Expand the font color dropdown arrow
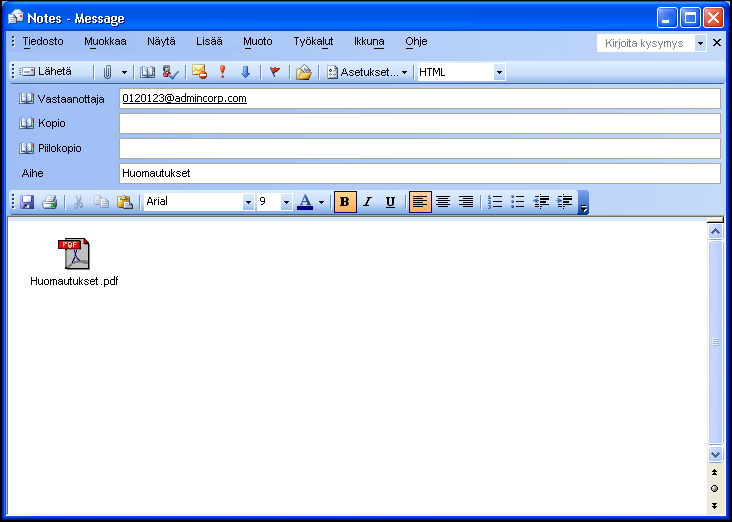The height and width of the screenshot is (522, 732). (321, 202)
